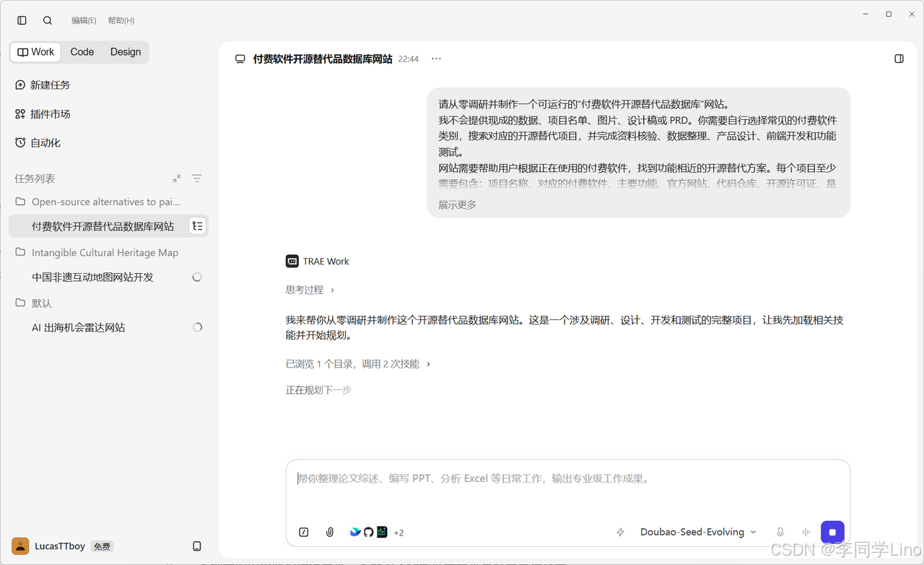Open the task-steps icon on the selected task
This screenshot has height=565, width=924.
[197, 226]
